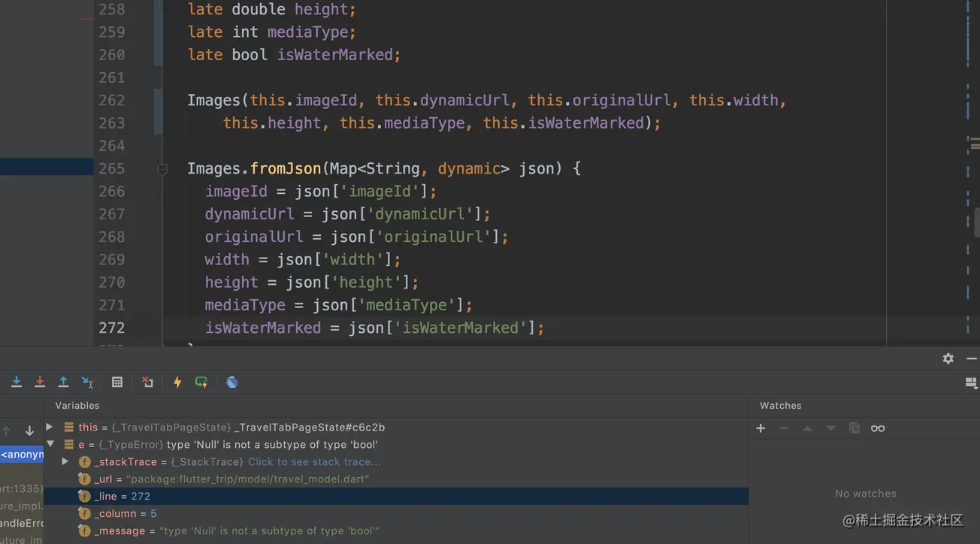Open the Evaluate Expression calculator icon
The width and height of the screenshot is (980, 544).
117,382
